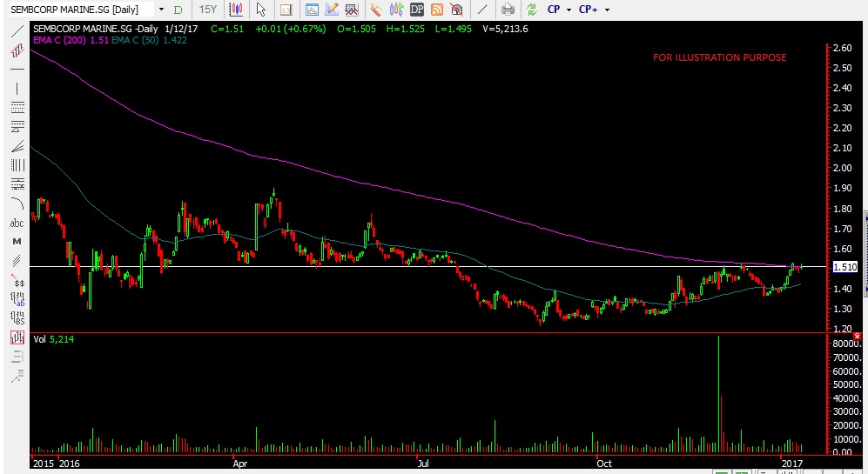Select the Fibonacci retracement with triangle tool

point(17,127)
